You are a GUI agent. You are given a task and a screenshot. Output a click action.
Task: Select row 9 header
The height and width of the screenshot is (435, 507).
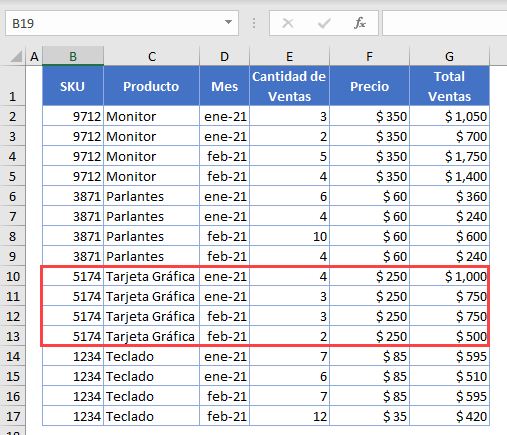pyautogui.click(x=13, y=256)
